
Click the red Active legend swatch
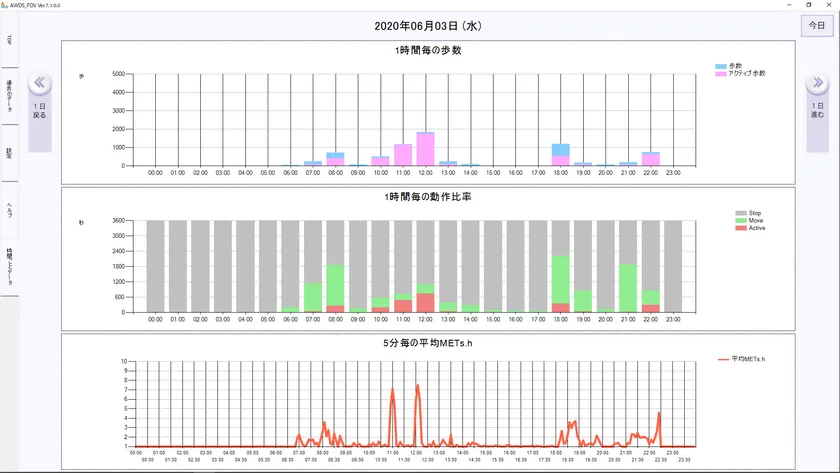click(x=741, y=228)
